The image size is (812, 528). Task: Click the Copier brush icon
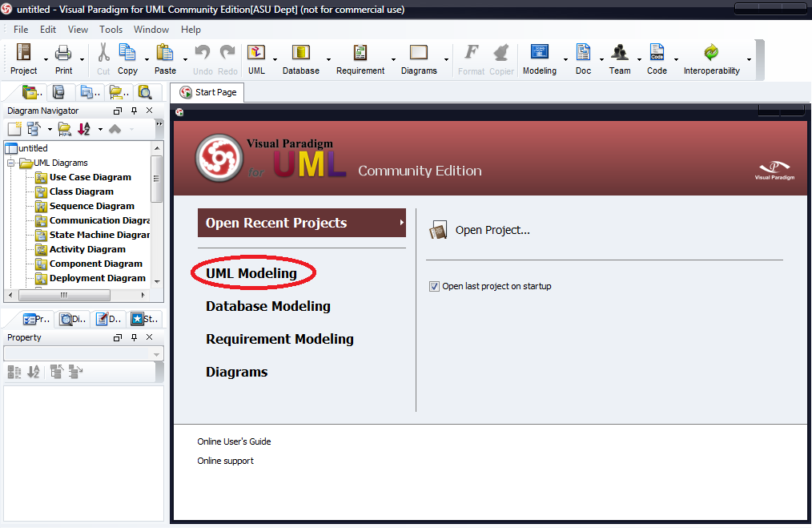(x=501, y=53)
